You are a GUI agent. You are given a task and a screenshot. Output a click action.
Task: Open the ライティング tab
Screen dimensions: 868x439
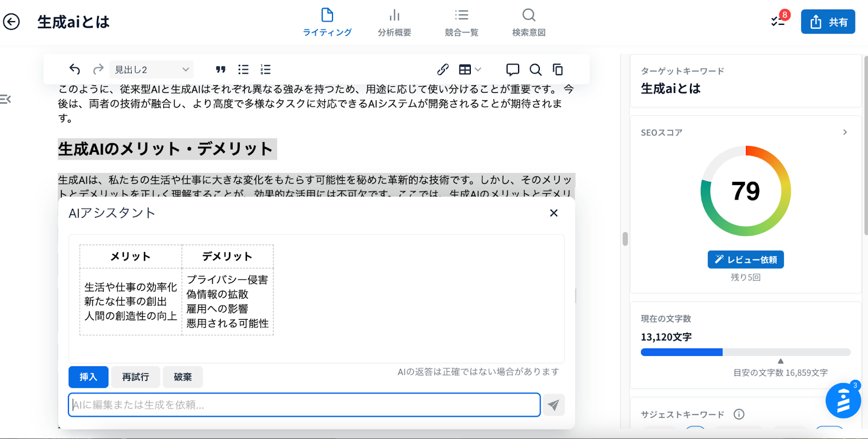pyautogui.click(x=327, y=22)
